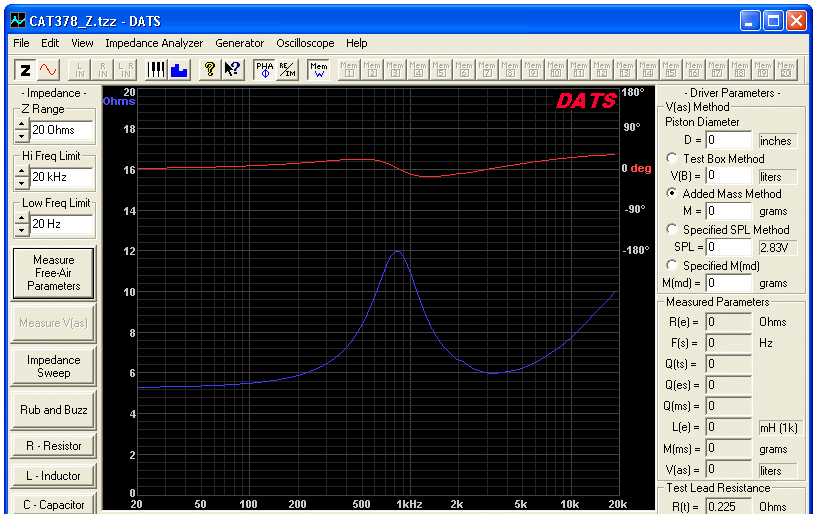Open the Oscilloscope menu
This screenshot has height=514, width=819.
click(305, 43)
